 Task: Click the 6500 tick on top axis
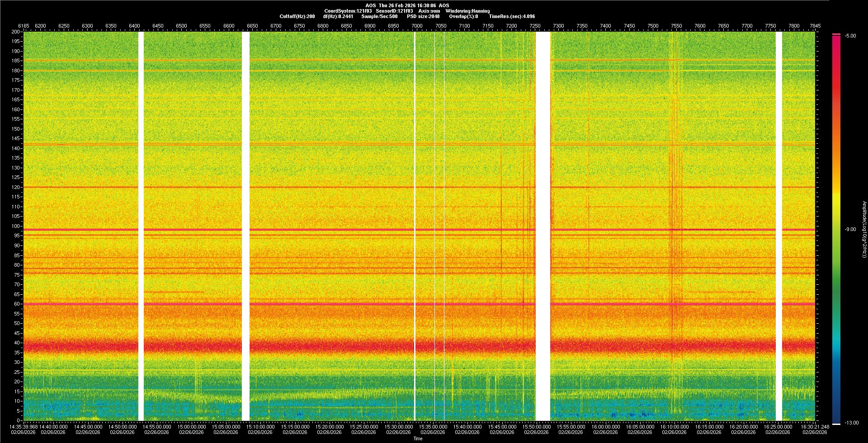tap(181, 26)
